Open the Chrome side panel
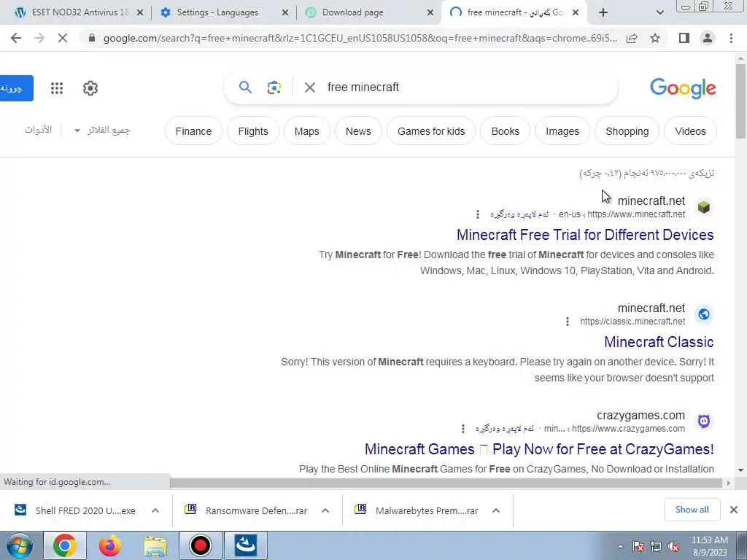This screenshot has width=747, height=560. [x=684, y=38]
